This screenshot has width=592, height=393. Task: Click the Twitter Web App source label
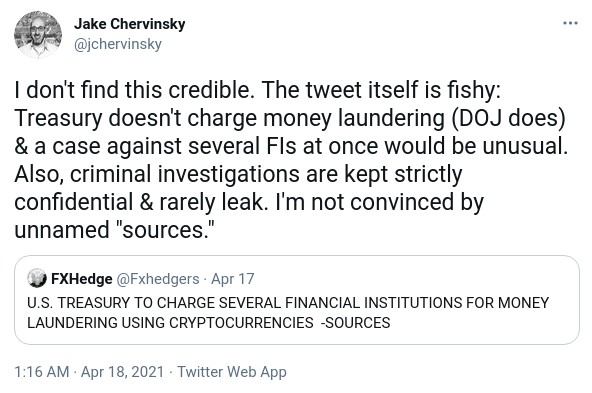(x=232, y=372)
